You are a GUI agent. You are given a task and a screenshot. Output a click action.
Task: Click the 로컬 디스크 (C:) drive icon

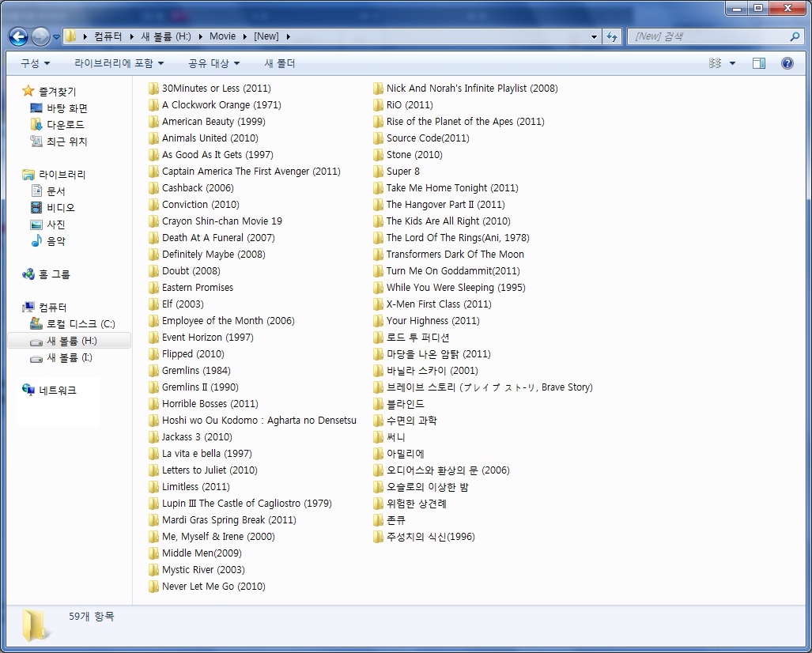click(x=36, y=323)
